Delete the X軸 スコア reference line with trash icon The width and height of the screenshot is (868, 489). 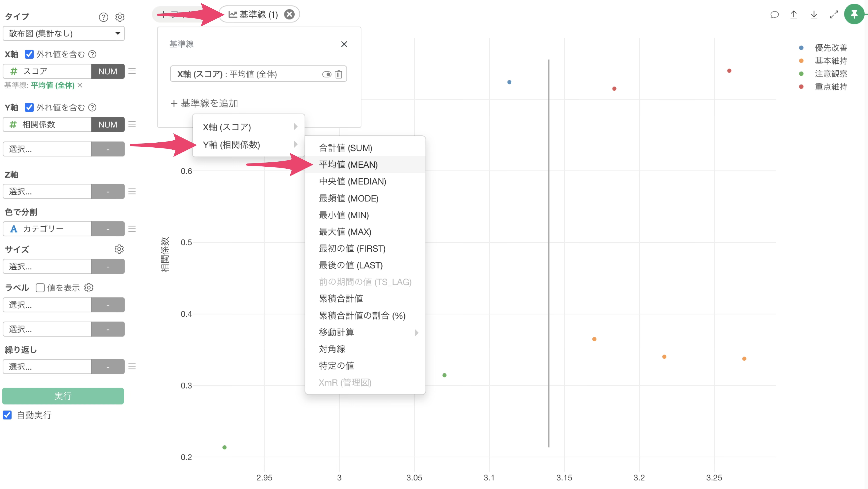[339, 74]
